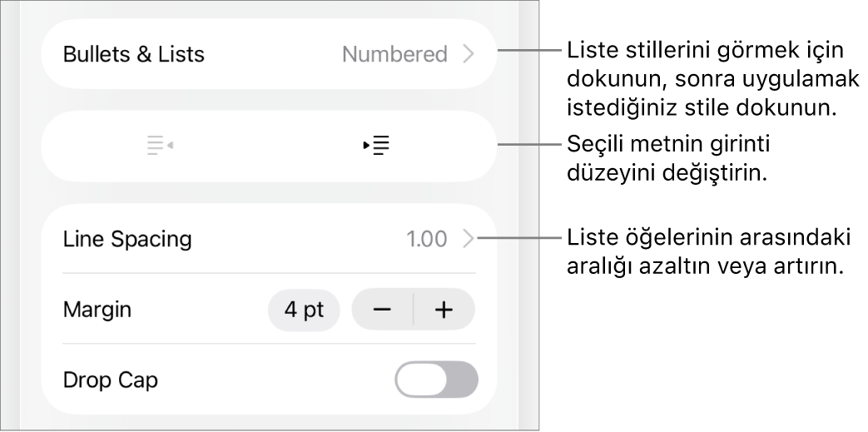
Task: Toggle the Drop Cap switch
Action: (x=437, y=380)
